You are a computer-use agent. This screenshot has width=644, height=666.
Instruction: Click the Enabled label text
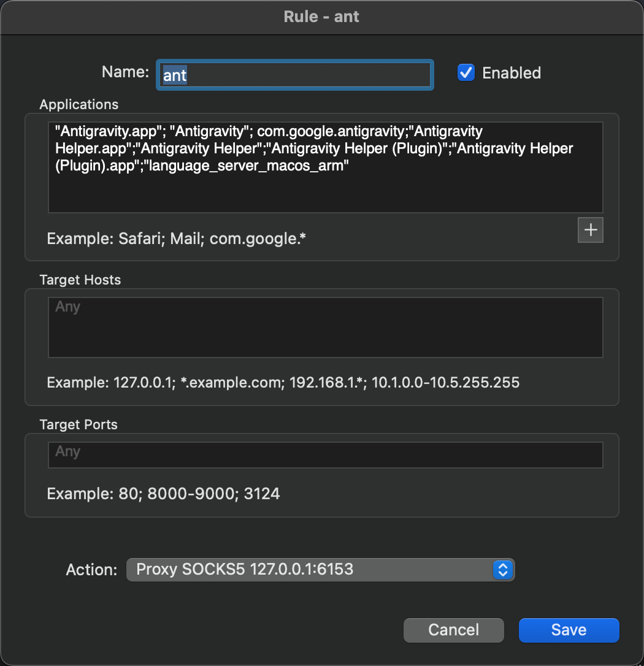point(512,73)
